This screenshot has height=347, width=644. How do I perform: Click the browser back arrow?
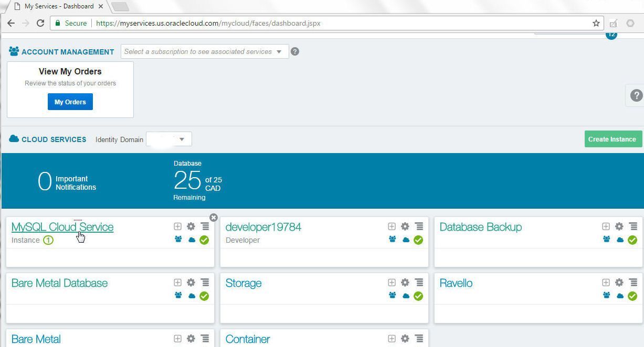tap(11, 23)
